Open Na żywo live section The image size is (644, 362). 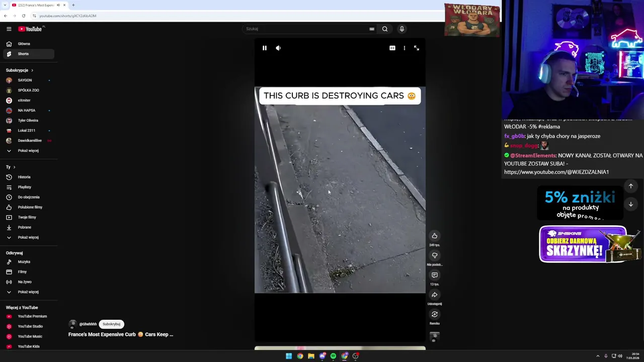click(28, 282)
